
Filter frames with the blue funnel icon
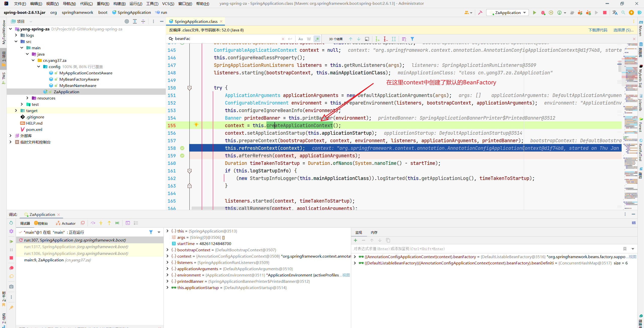pos(151,232)
